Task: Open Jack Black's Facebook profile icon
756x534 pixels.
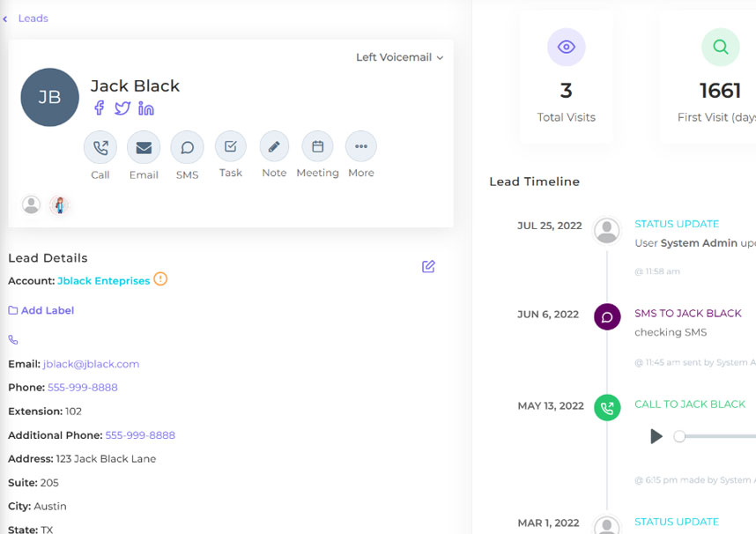Action: click(100, 108)
